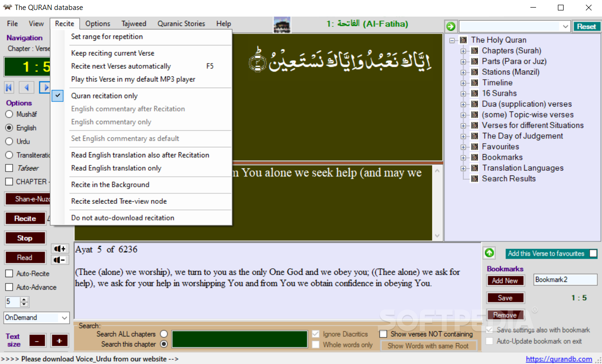Decrease text size with minus button
Image resolution: width=602 pixels, height=364 pixels.
37,340
